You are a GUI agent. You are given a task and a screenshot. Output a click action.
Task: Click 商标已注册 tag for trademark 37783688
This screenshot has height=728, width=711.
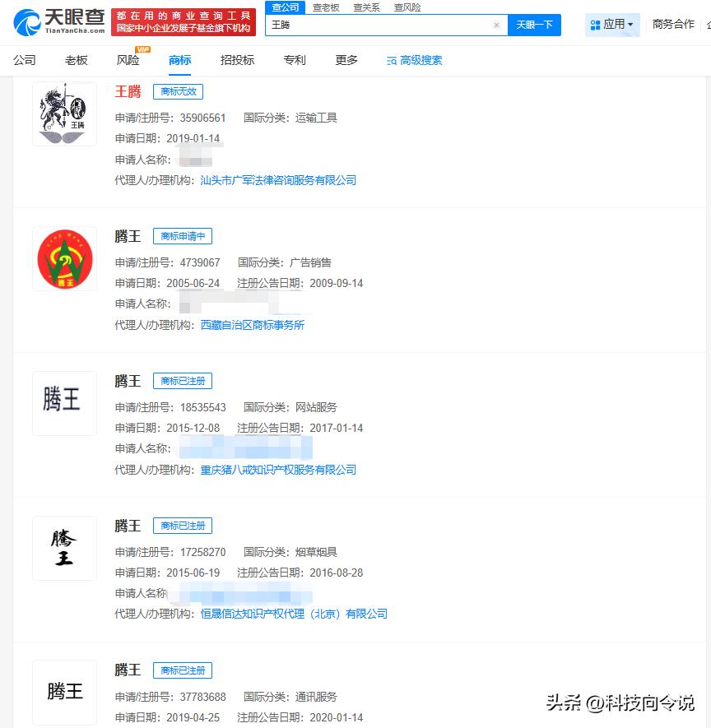(x=183, y=670)
